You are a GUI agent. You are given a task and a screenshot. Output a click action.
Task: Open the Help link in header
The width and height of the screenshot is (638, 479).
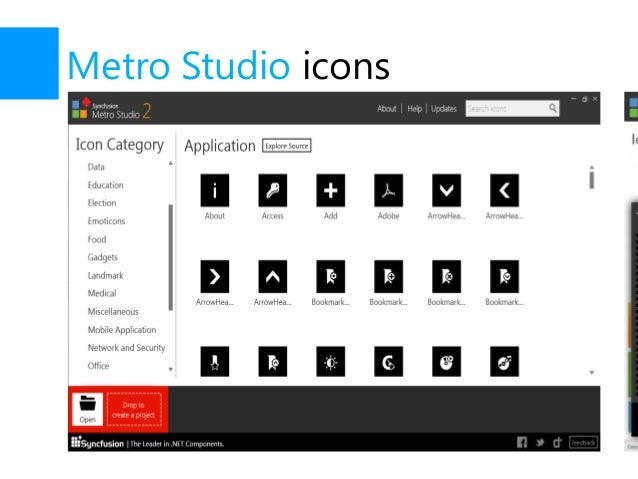[415, 109]
